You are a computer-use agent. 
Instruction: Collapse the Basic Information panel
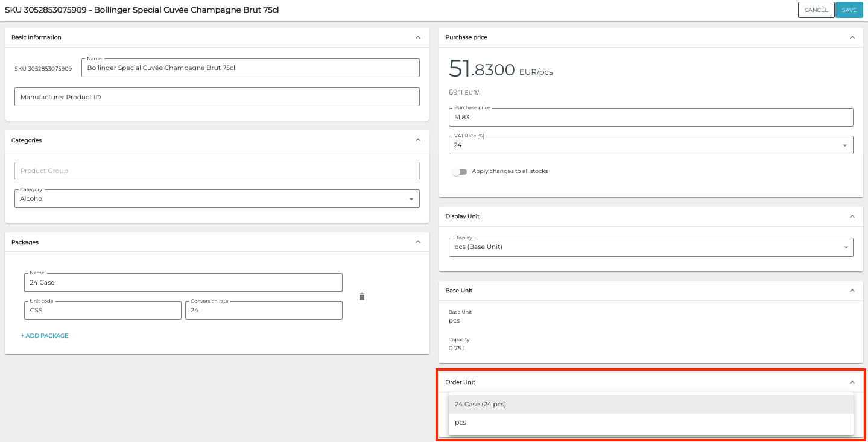[417, 37]
